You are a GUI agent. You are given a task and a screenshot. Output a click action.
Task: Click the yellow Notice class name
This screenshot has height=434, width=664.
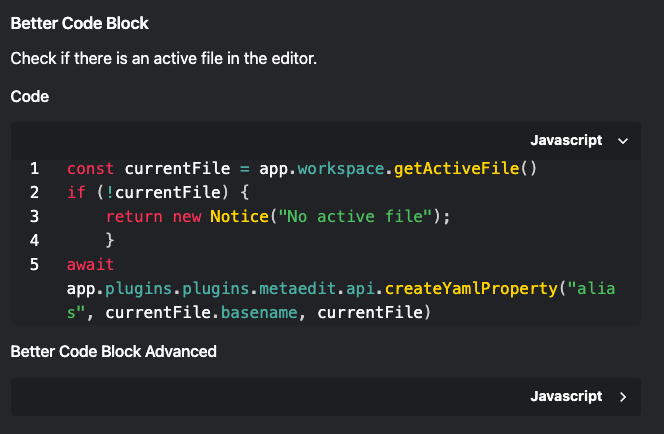coord(238,216)
